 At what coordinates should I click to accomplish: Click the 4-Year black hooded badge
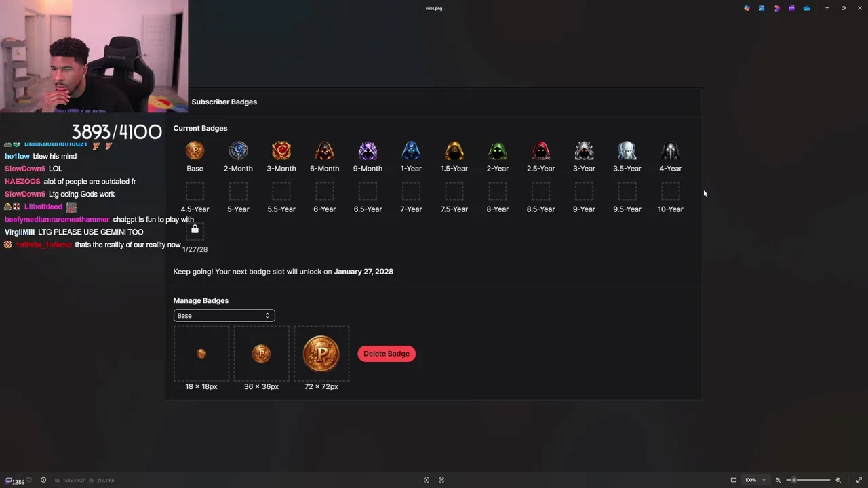671,150
